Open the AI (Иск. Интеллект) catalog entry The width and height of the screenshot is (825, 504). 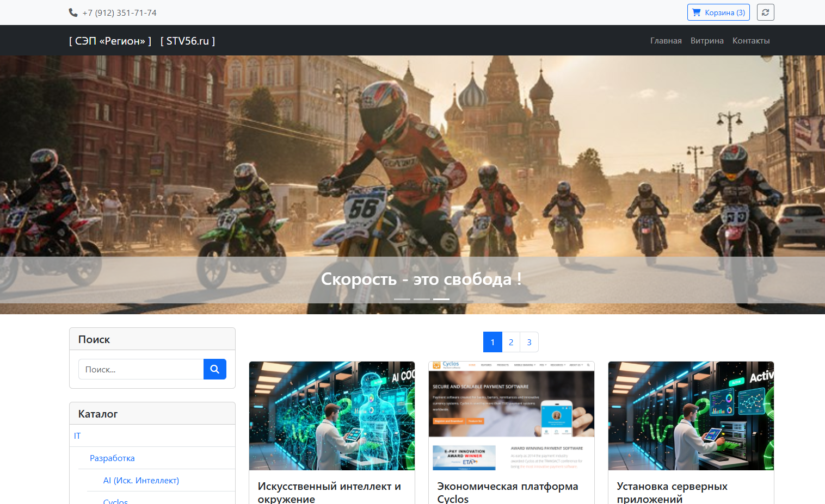141,480
